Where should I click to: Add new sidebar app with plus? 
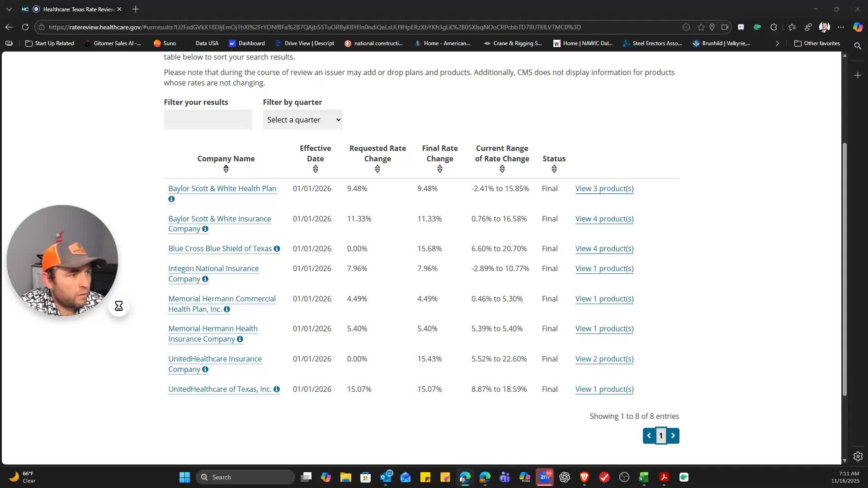point(858,75)
